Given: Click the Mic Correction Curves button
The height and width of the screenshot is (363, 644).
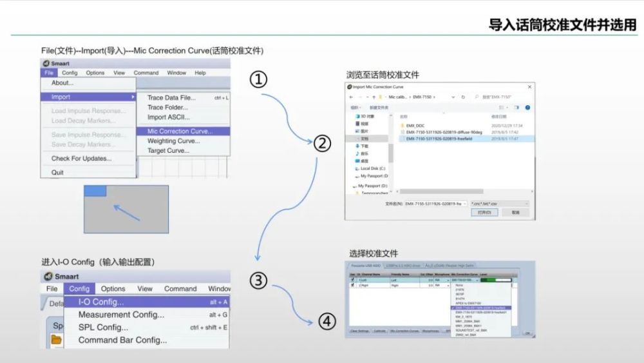Looking at the screenshot, I should pos(404,331).
